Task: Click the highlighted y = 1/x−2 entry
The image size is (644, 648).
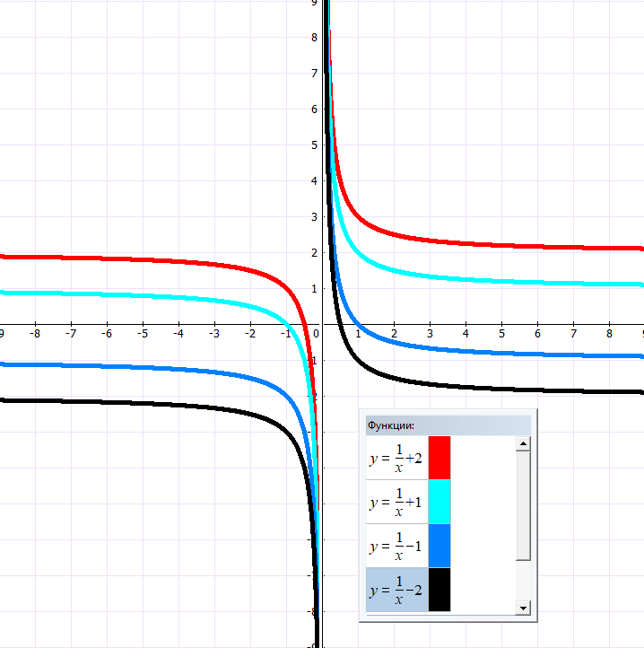Action: (396, 590)
